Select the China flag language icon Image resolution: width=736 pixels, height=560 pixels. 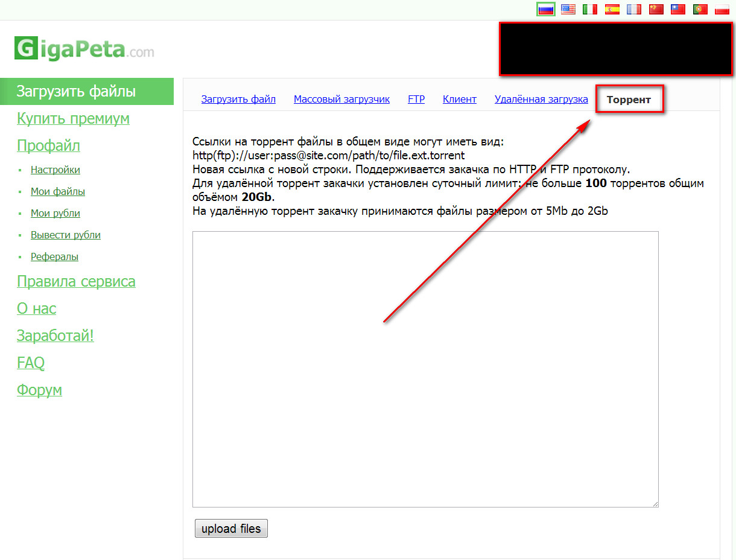click(656, 9)
